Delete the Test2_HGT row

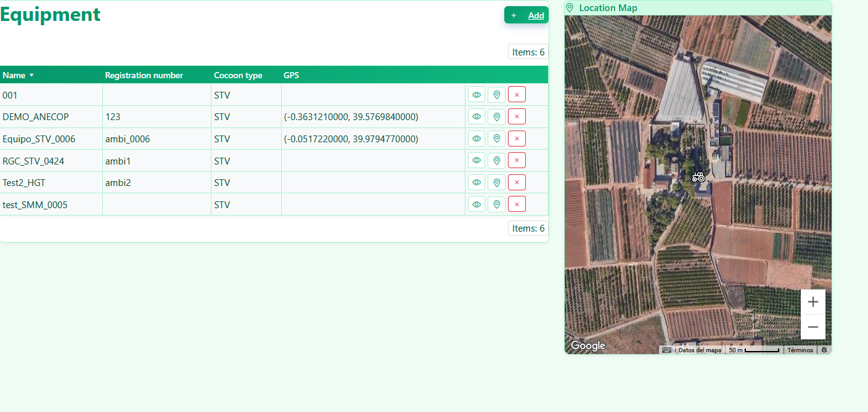point(517,182)
